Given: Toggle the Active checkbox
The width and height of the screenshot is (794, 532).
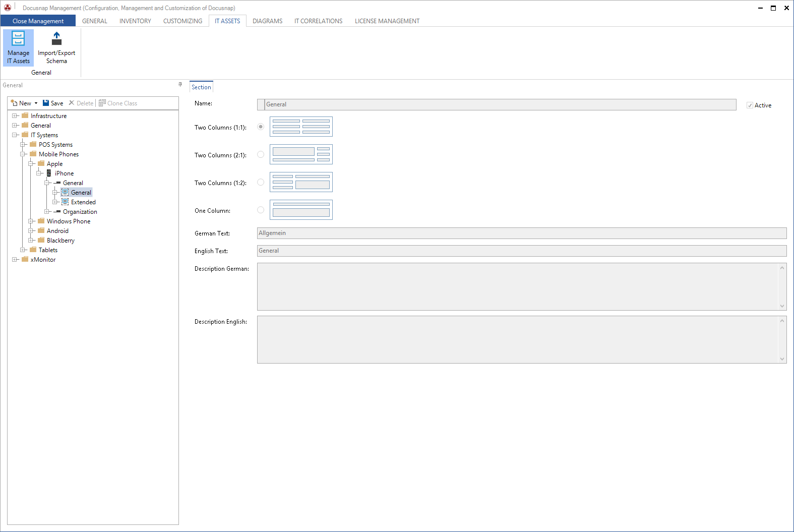Looking at the screenshot, I should click(750, 105).
